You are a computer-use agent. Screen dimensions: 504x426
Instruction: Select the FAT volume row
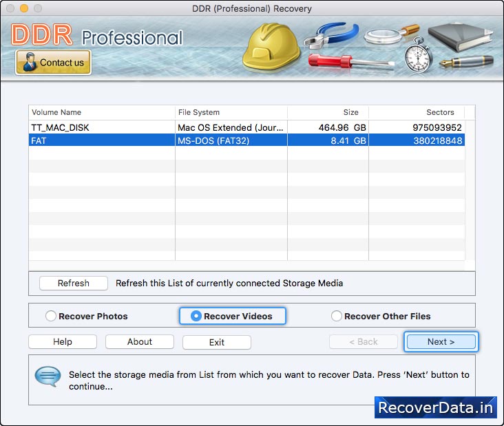point(246,140)
